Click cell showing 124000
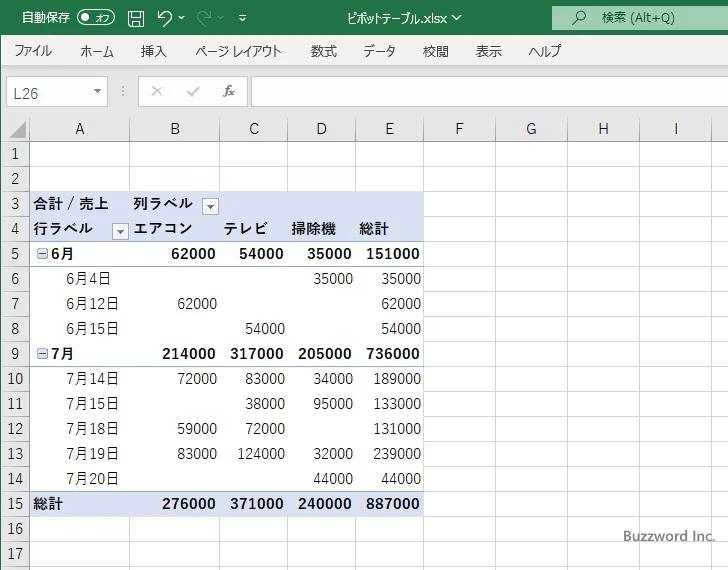The width and height of the screenshot is (728, 570). click(254, 454)
